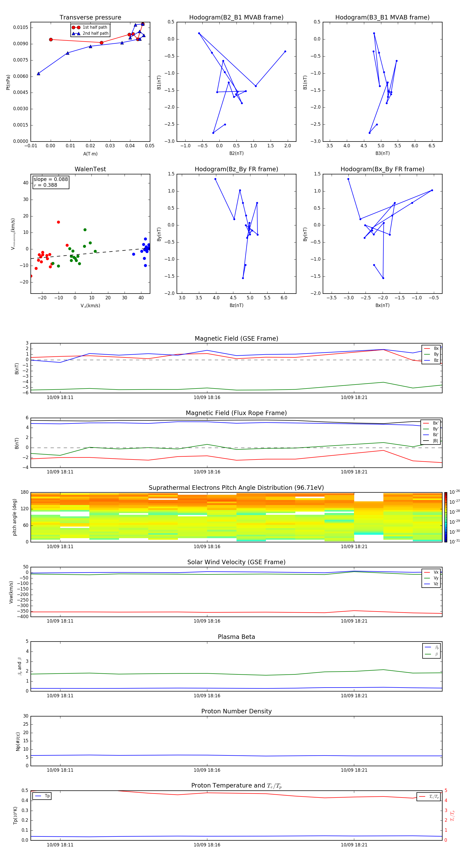Click the "V_A(km/s)" x-axis label
This screenshot has width=473, height=868.
(x=90, y=306)
